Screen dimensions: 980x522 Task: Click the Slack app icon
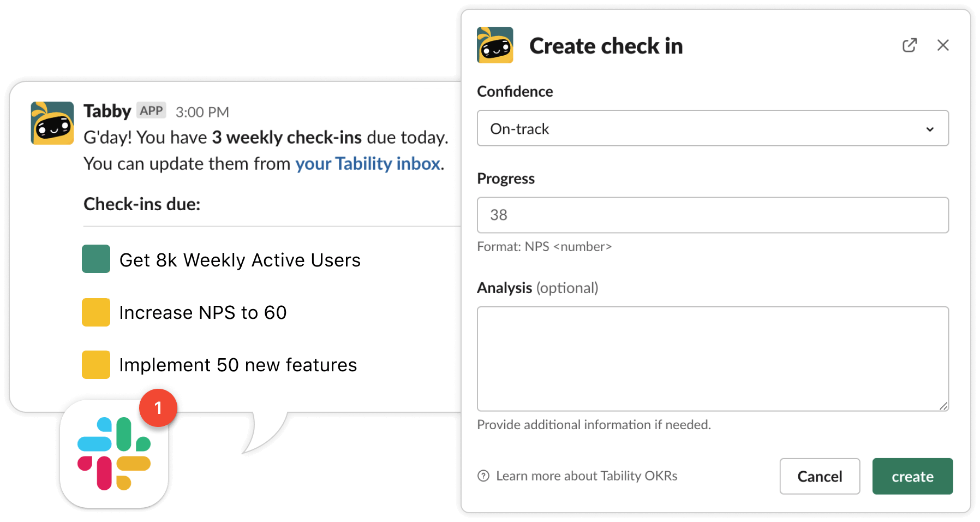pos(114,454)
